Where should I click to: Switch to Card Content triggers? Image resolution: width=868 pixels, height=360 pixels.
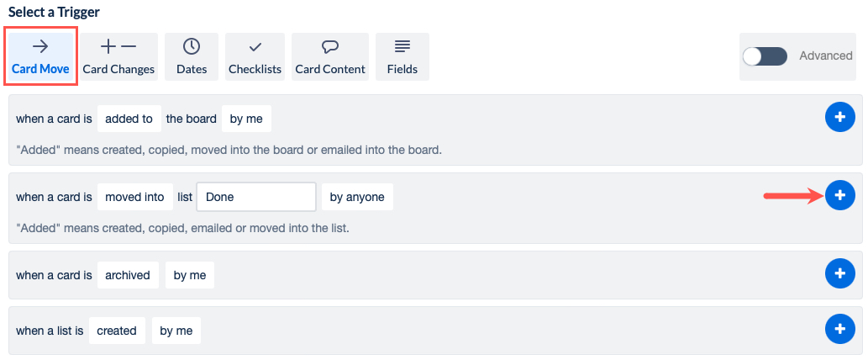[x=330, y=56]
